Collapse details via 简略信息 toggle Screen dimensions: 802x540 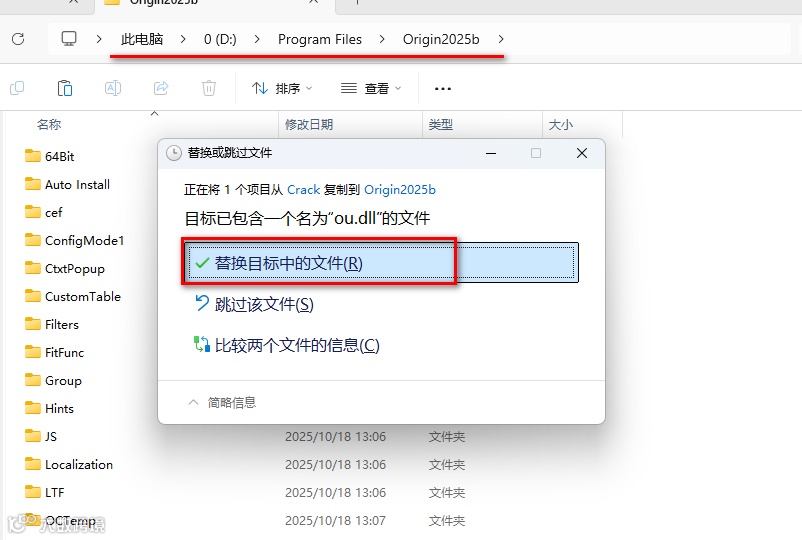[222, 402]
